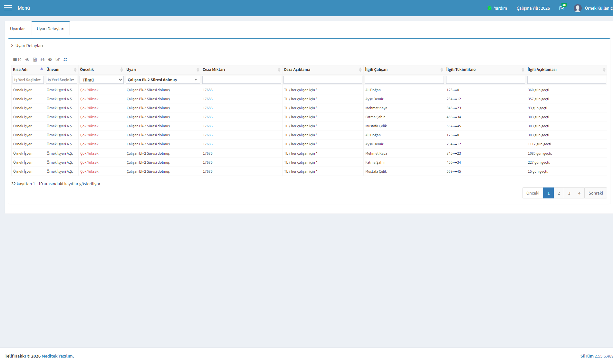Toggle column visibility with the eye icon

27,60
